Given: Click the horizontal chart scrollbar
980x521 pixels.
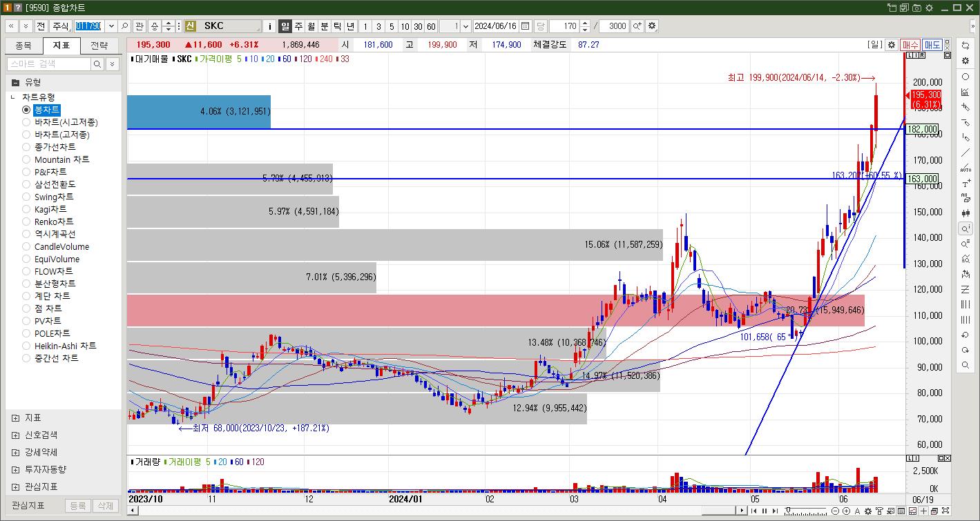Looking at the screenshot, I should [436, 511].
